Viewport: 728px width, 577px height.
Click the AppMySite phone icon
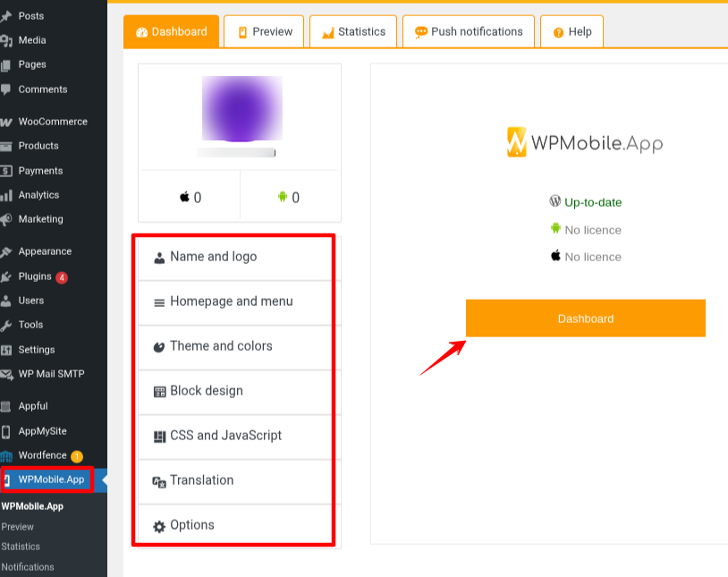coord(5,431)
